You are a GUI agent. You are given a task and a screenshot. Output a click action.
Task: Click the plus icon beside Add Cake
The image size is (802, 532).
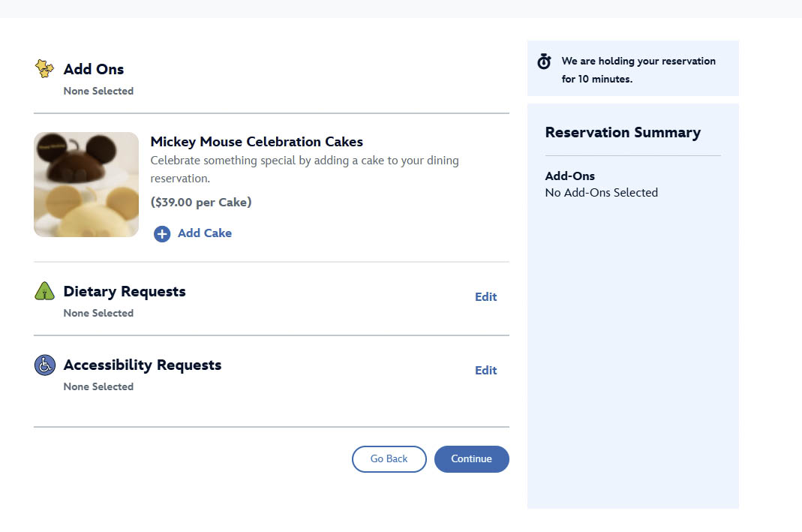(162, 234)
